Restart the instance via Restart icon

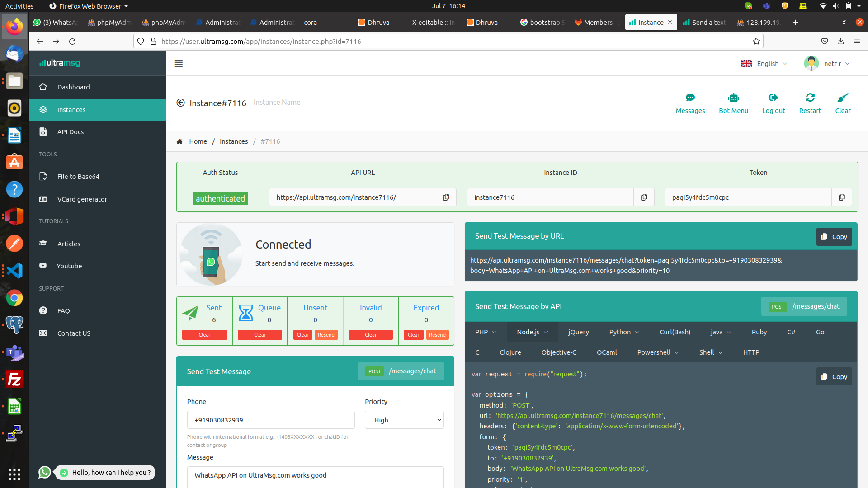pyautogui.click(x=810, y=98)
